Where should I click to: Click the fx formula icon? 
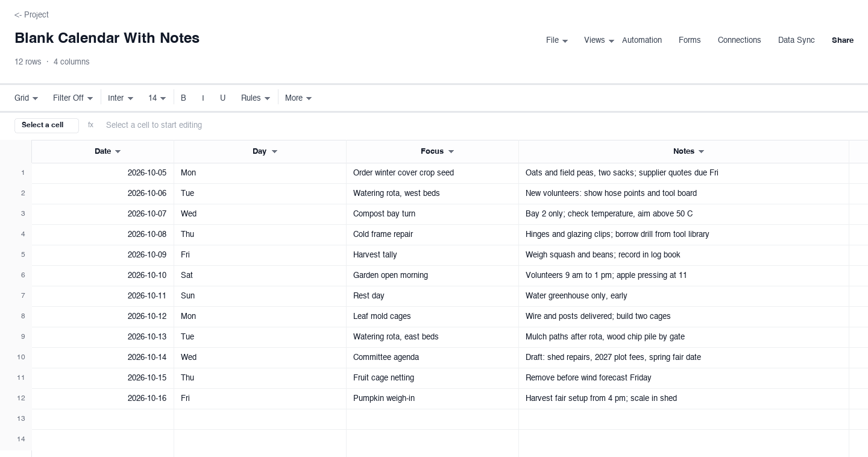click(x=90, y=125)
